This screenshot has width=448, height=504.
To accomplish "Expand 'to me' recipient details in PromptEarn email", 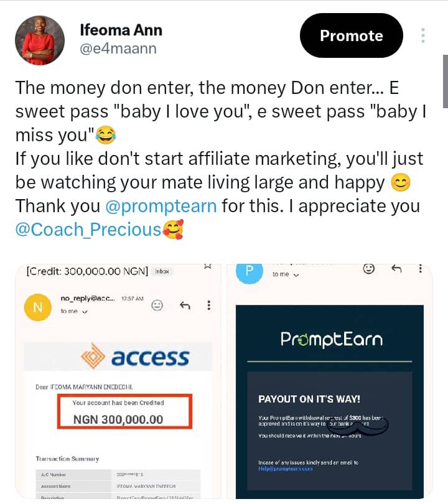I will click(x=286, y=274).
